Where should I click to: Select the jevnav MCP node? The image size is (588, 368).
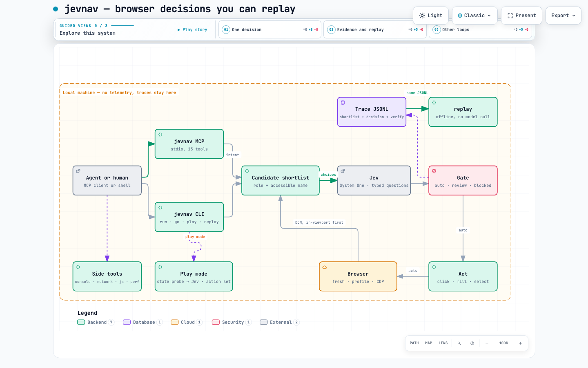point(189,144)
